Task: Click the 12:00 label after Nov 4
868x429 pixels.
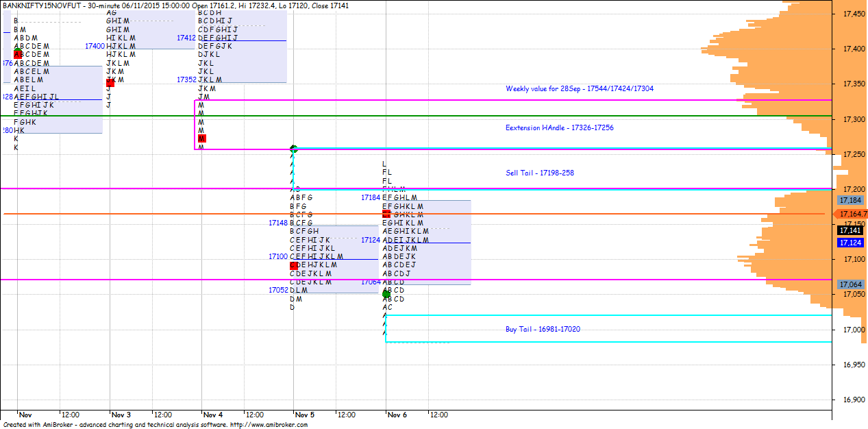Action: [x=255, y=415]
